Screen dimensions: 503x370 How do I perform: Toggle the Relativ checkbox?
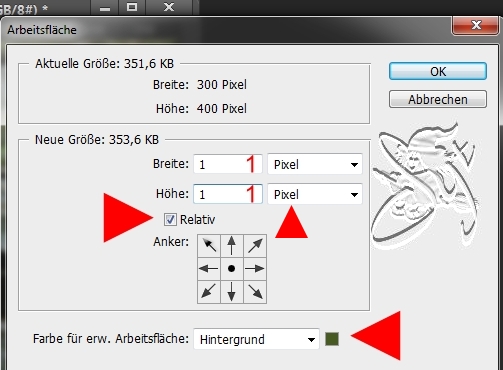(x=170, y=220)
